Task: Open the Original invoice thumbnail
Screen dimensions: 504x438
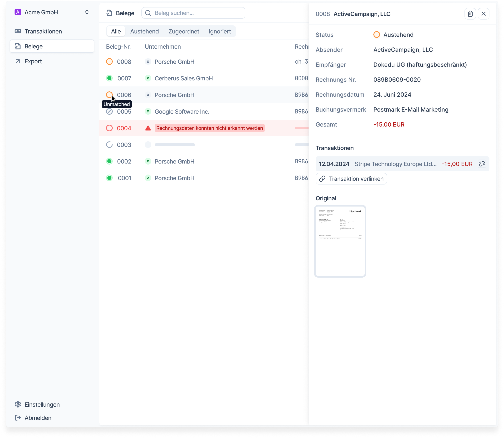Action: pos(340,241)
